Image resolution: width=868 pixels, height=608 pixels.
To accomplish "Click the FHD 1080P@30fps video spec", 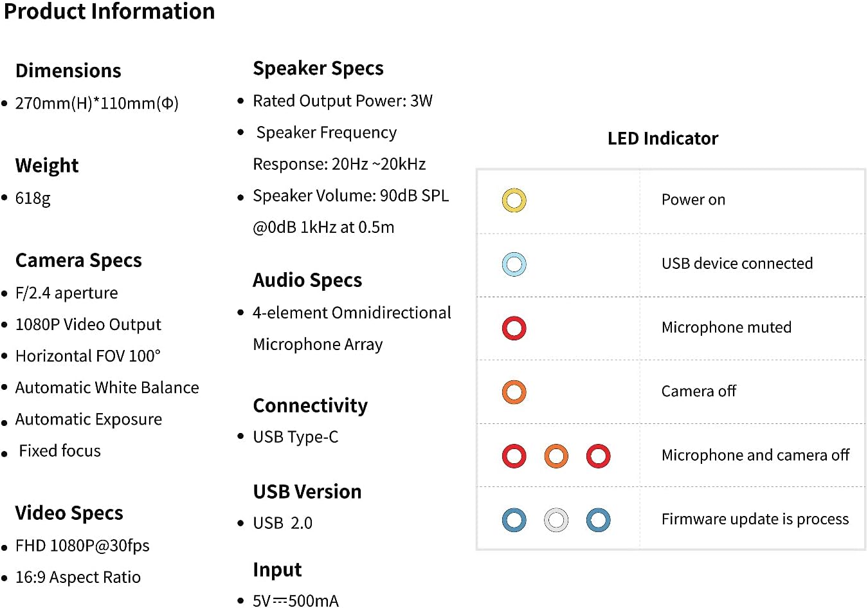I will [82, 546].
